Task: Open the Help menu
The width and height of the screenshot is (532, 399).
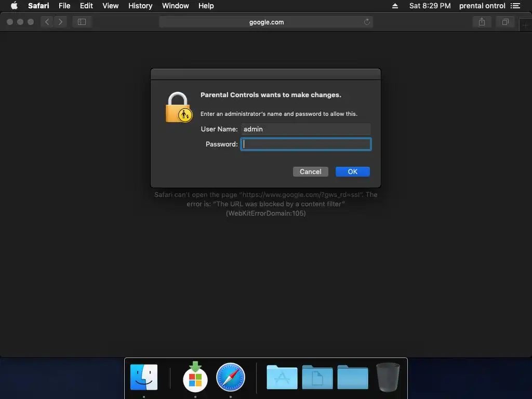Action: tap(206, 6)
